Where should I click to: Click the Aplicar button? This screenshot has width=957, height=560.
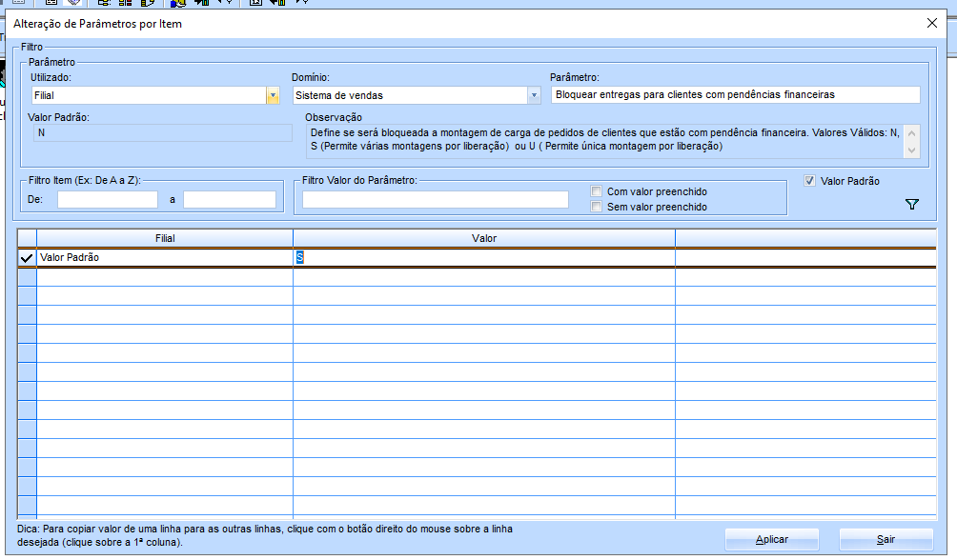pyautogui.click(x=771, y=539)
